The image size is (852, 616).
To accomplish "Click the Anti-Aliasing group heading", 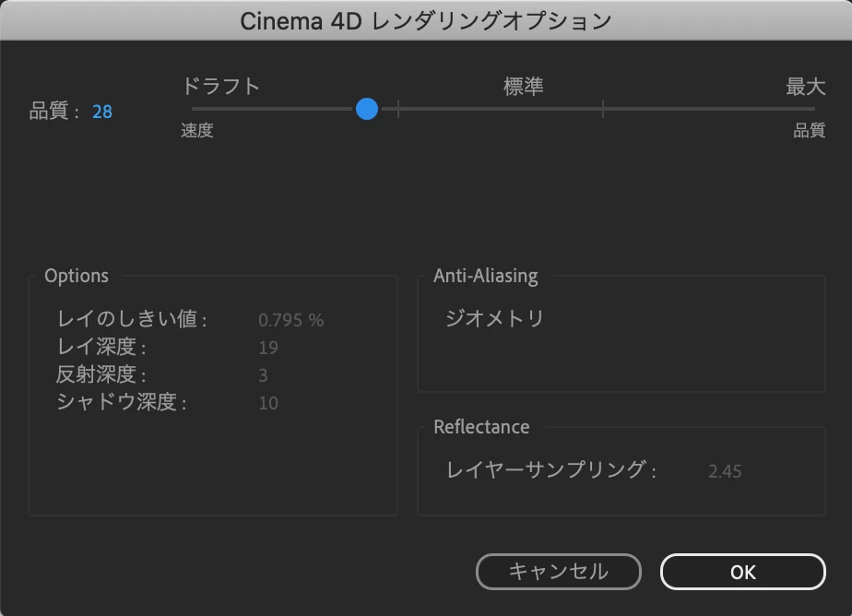I will pos(486,276).
